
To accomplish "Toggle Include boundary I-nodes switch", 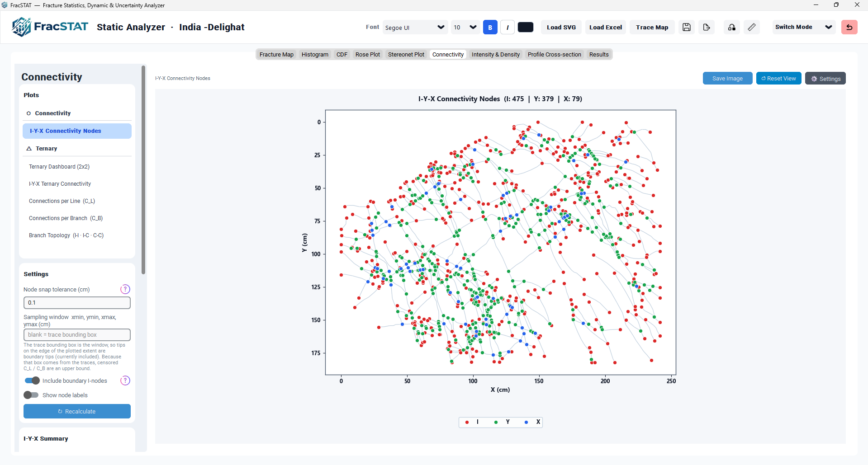I will coord(32,381).
